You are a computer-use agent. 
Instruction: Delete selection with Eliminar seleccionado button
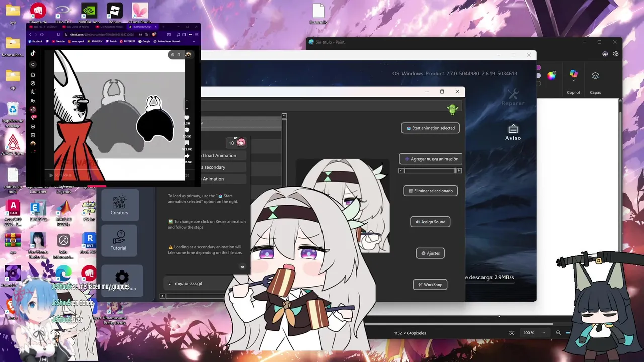pos(430,191)
